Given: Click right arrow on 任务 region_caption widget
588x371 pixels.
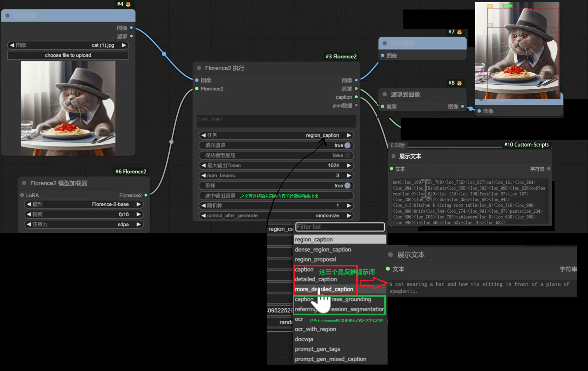Looking at the screenshot, I should tap(349, 135).
